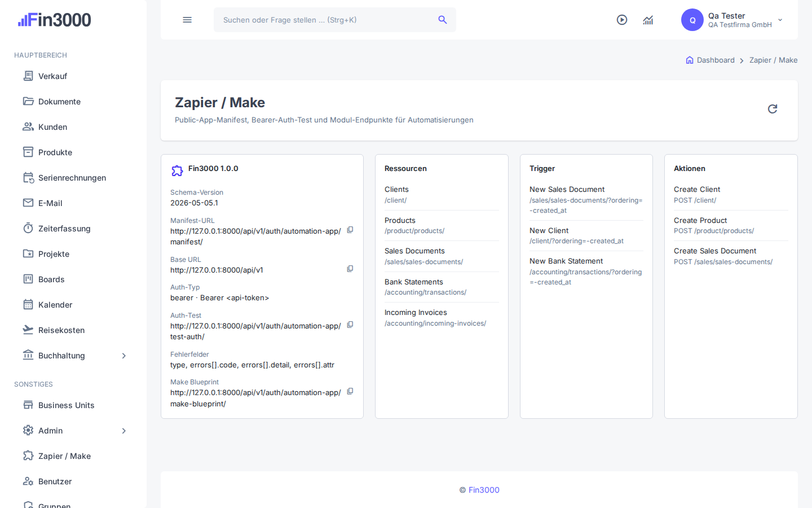Click the Zapier / Make breadcrumb text
Screen dimensions: 812x508
point(774,60)
